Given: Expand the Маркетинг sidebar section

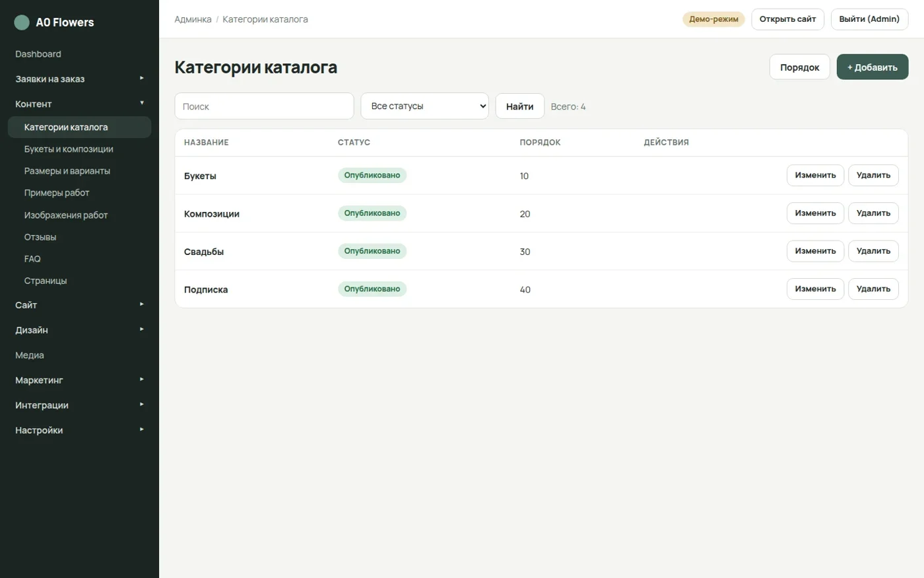Looking at the screenshot, I should (79, 380).
